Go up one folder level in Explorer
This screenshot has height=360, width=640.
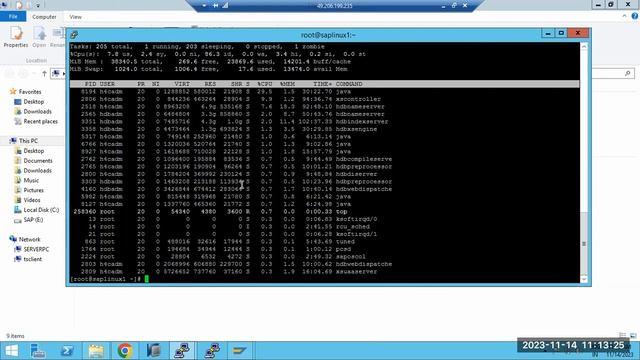(x=44, y=73)
